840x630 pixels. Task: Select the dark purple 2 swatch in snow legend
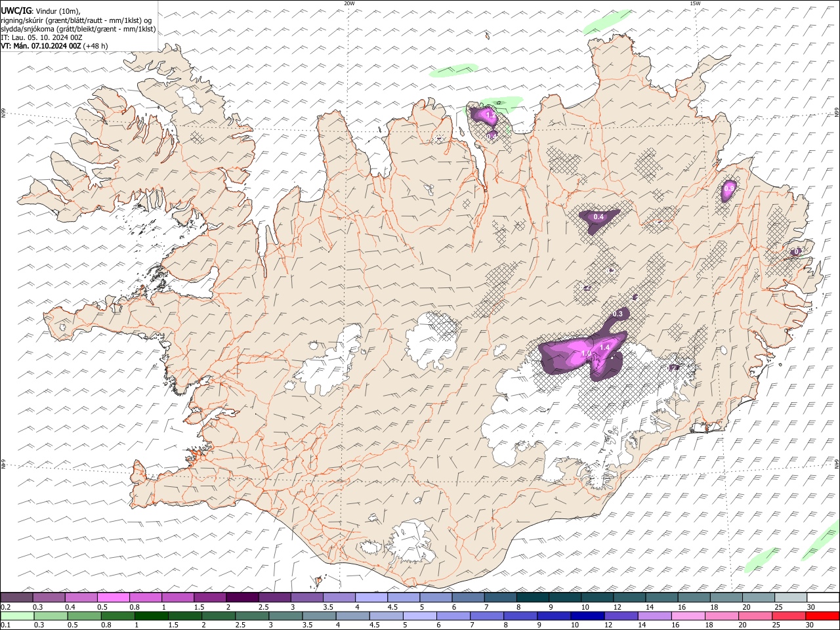243,597
